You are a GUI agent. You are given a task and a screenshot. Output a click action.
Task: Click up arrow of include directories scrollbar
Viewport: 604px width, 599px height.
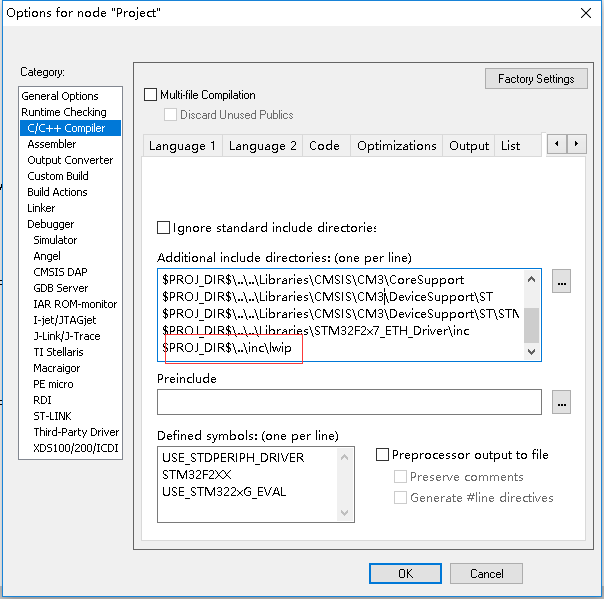coord(532,279)
